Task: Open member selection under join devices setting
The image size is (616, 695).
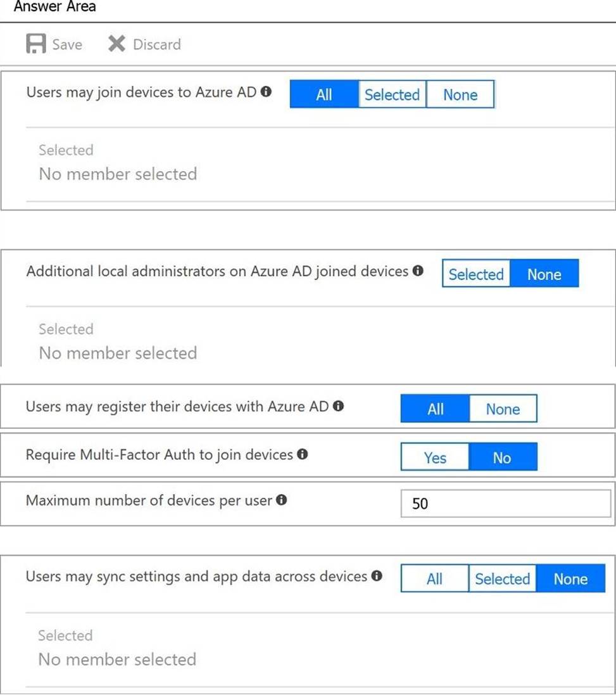Action: click(118, 174)
